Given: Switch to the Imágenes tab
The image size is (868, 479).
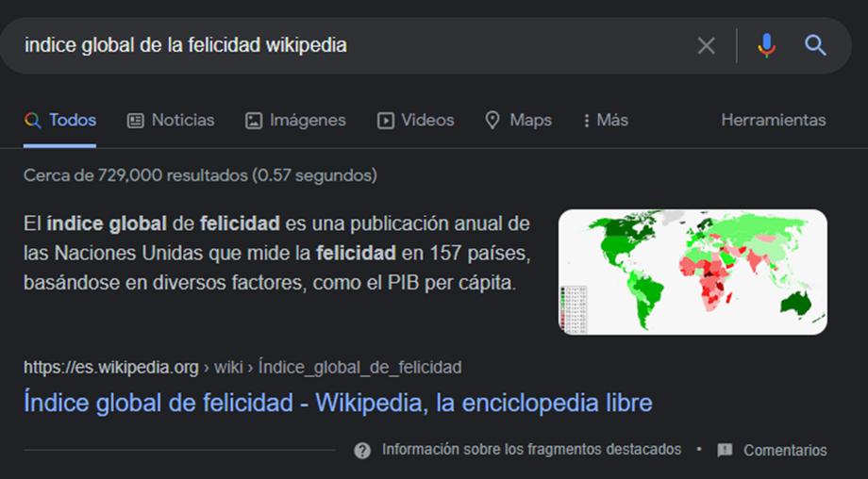Looking at the screenshot, I should [x=295, y=120].
